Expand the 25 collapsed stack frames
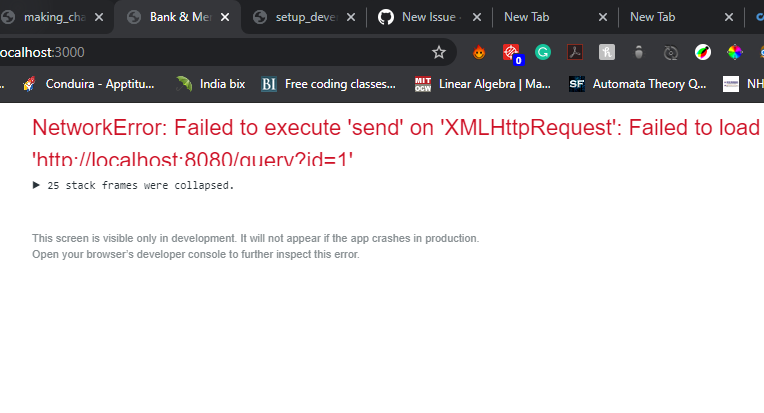 (133, 186)
